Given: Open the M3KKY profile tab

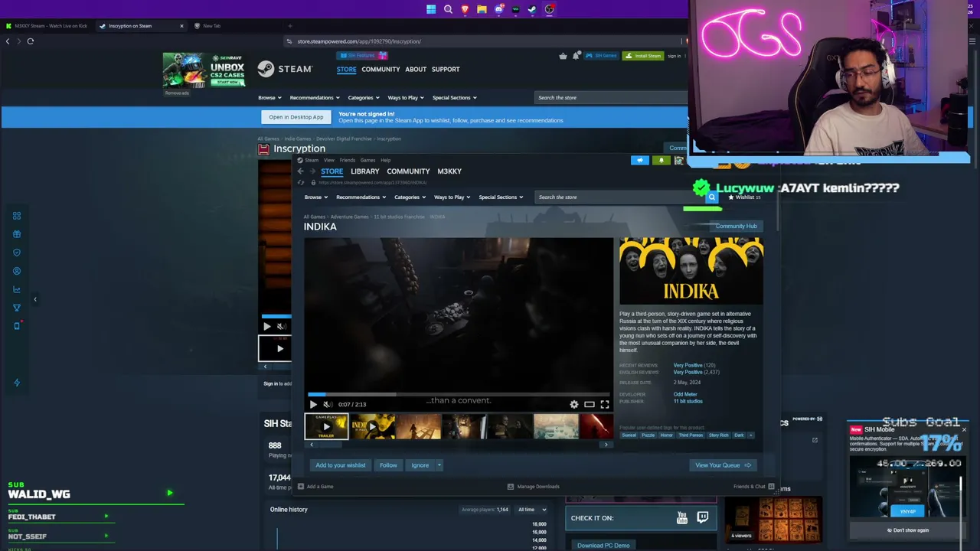Looking at the screenshot, I should click(x=449, y=171).
